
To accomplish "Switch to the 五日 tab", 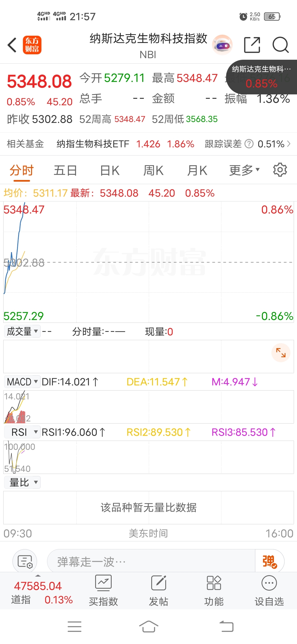I will click(x=65, y=170).
